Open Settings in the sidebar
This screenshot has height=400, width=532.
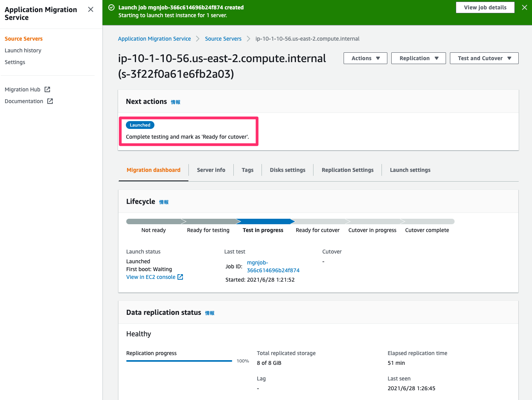coord(15,62)
